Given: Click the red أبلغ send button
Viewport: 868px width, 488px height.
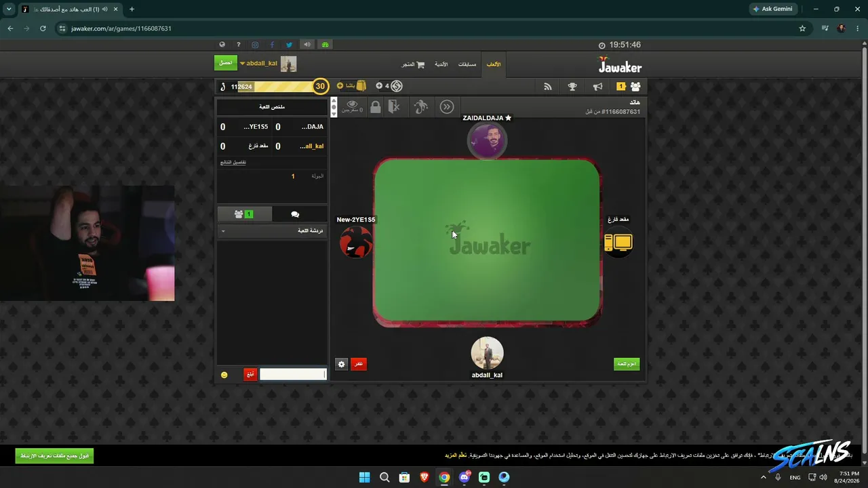Looking at the screenshot, I should pos(250,374).
